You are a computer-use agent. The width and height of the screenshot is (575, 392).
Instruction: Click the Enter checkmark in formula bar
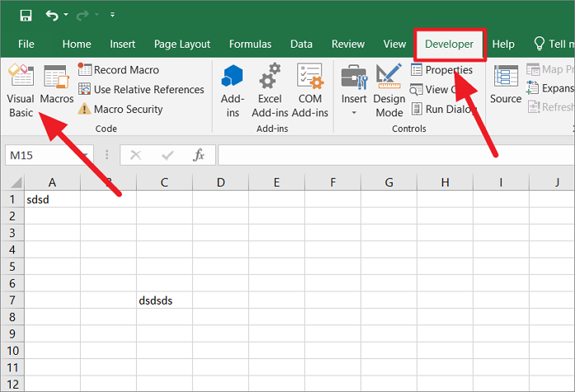pos(167,155)
